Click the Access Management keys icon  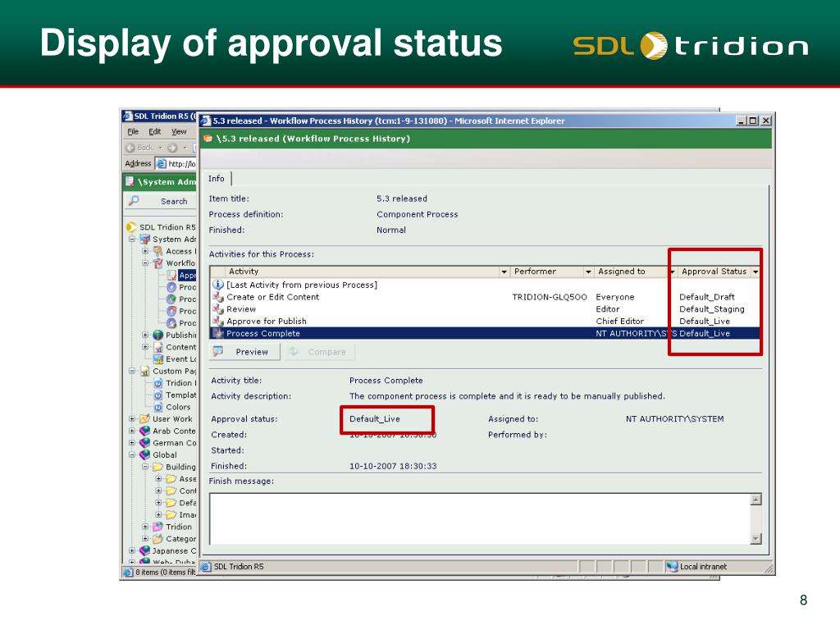click(x=158, y=251)
